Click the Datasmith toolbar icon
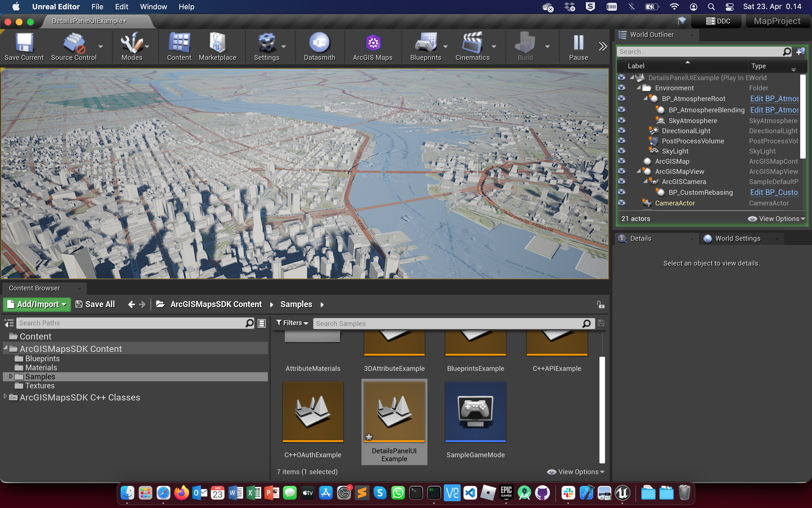Screen dimensions: 812x508 click(x=319, y=46)
